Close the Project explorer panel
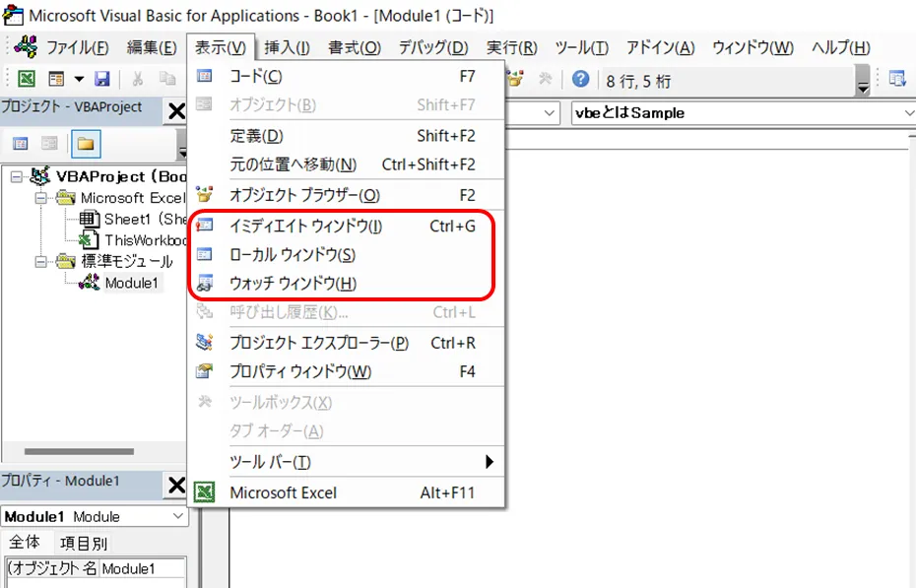 pyautogui.click(x=176, y=110)
